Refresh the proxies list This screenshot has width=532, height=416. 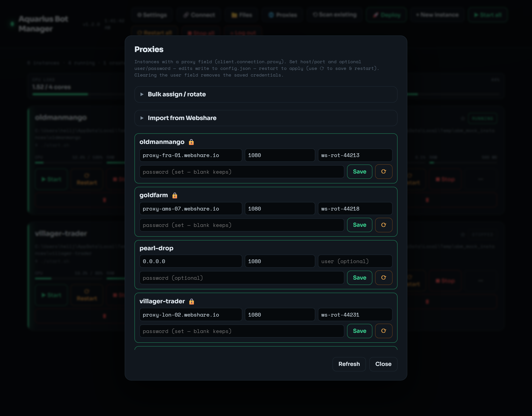point(349,364)
